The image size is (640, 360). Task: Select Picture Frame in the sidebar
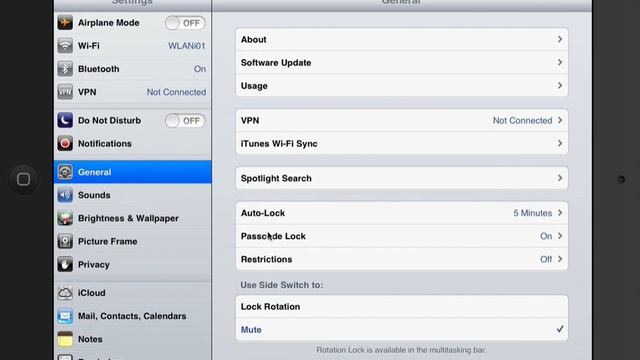(x=133, y=241)
